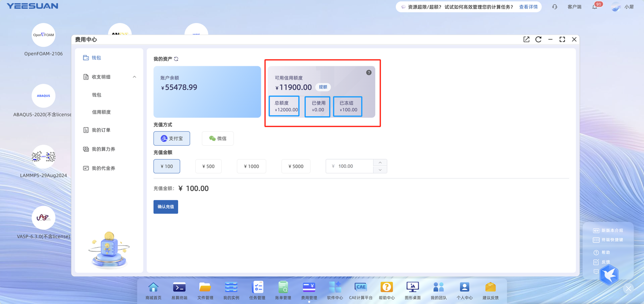Select 支付宝 as recharge method
The image size is (644, 304).
pyautogui.click(x=172, y=138)
